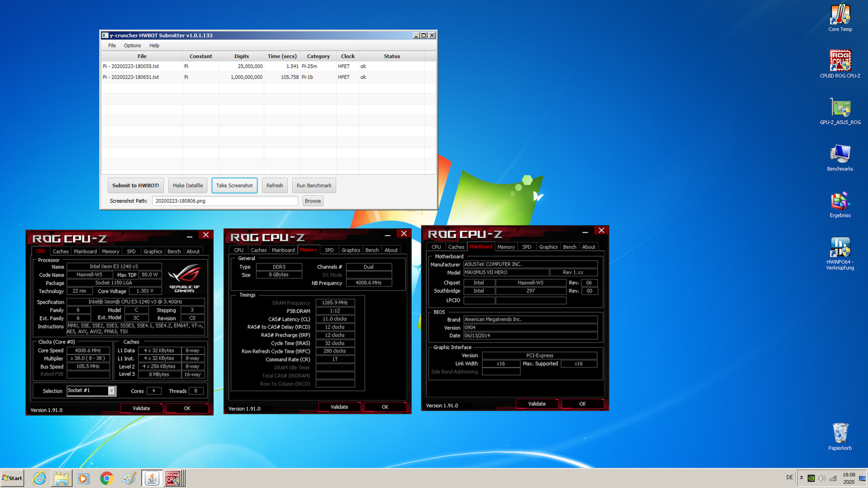The width and height of the screenshot is (868, 488).
Task: Open Socket #1 selection dropdown
Action: pyautogui.click(x=91, y=390)
